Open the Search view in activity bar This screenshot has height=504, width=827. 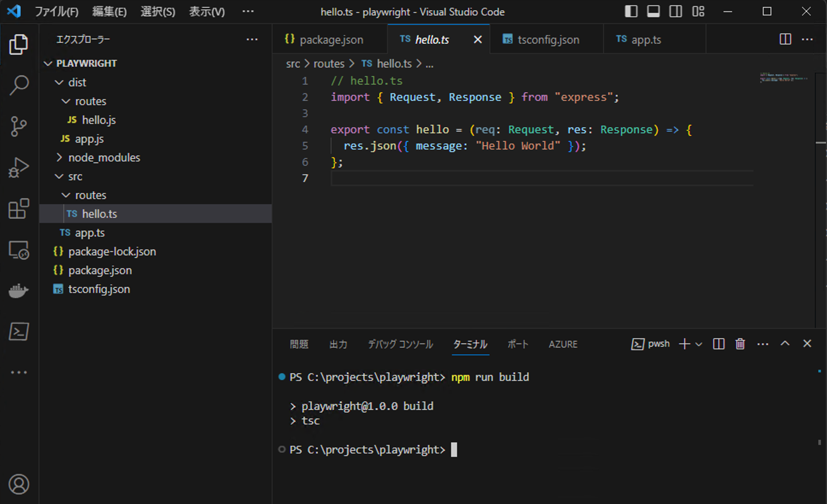coord(19,85)
